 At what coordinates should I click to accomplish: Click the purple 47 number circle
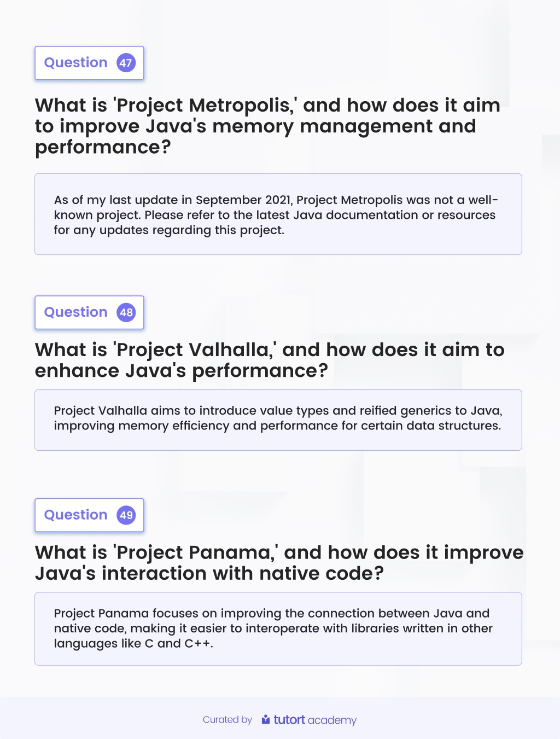tap(126, 63)
